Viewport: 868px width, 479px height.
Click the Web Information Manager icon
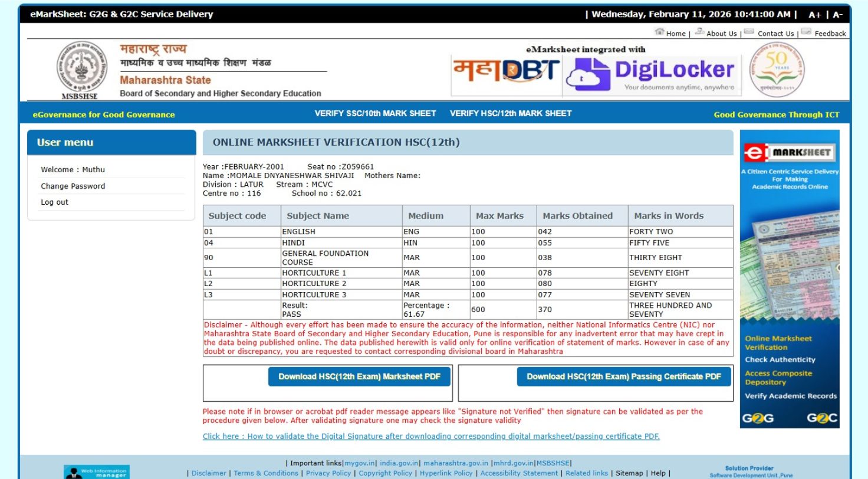click(97, 472)
